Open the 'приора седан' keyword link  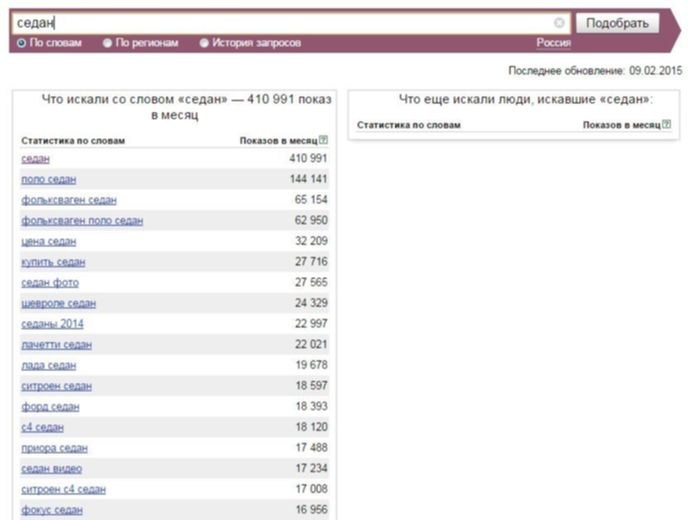tap(54, 448)
